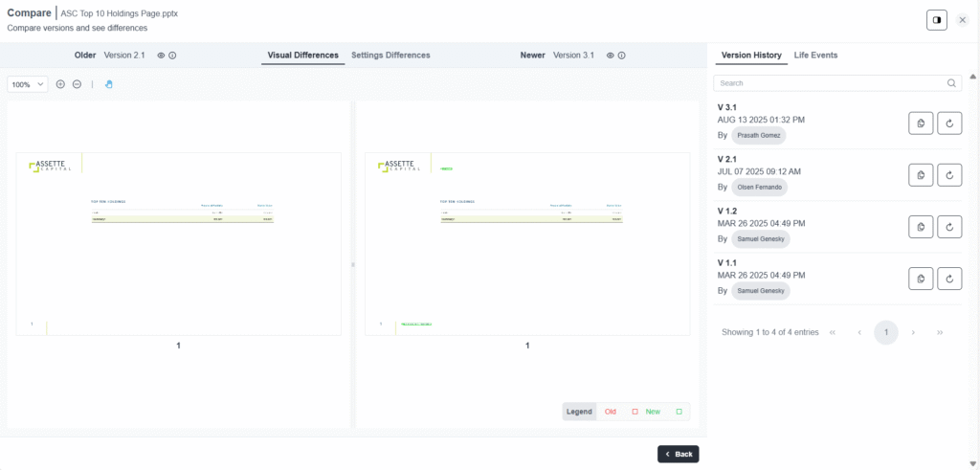980x470 pixels.
Task: Open the Life Events tab
Action: (x=815, y=56)
